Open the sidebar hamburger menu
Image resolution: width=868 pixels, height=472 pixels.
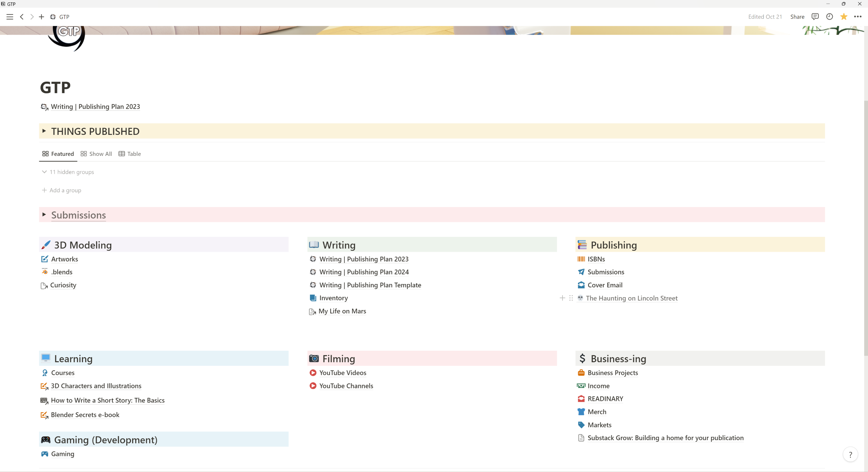coord(10,17)
